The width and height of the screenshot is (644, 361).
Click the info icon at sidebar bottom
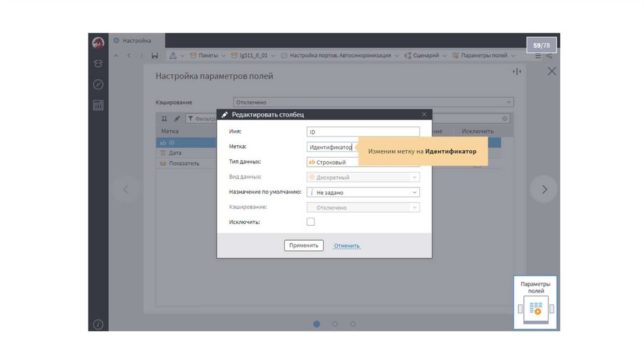98,325
